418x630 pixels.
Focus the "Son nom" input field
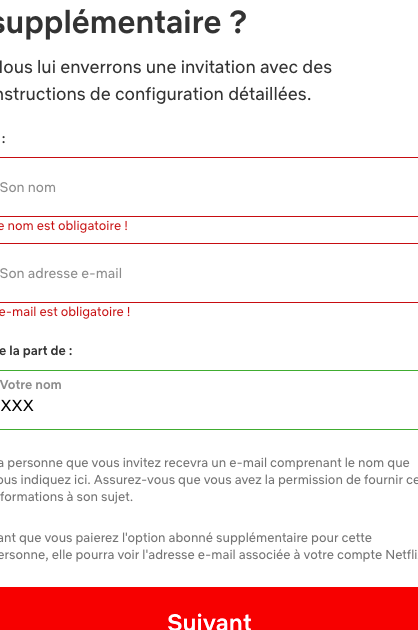click(x=209, y=187)
